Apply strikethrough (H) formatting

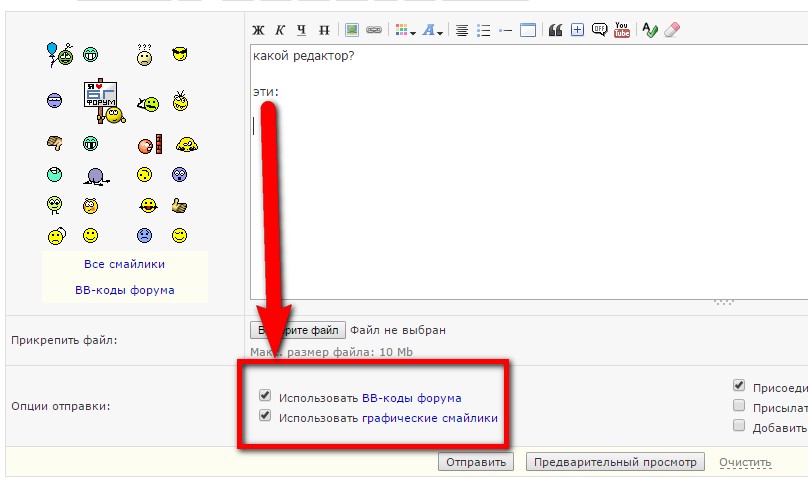click(323, 30)
